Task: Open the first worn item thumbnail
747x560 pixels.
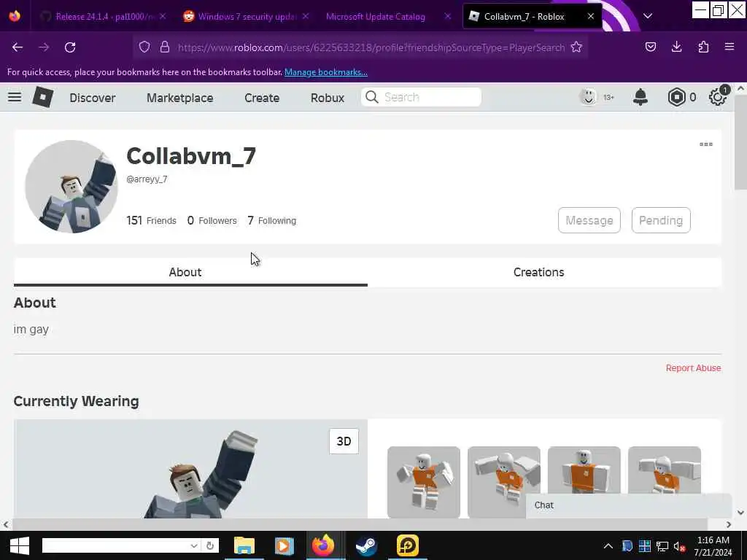Action: pyautogui.click(x=424, y=482)
